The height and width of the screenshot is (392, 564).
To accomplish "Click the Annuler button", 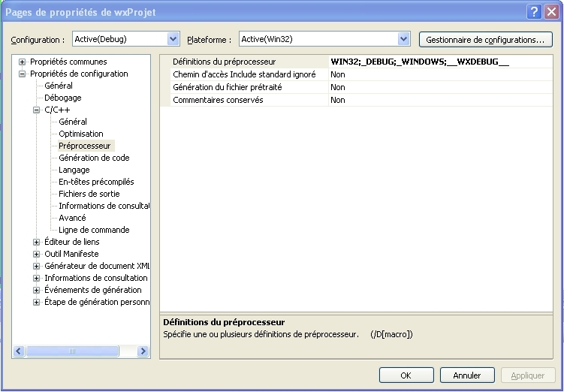I will (466, 375).
